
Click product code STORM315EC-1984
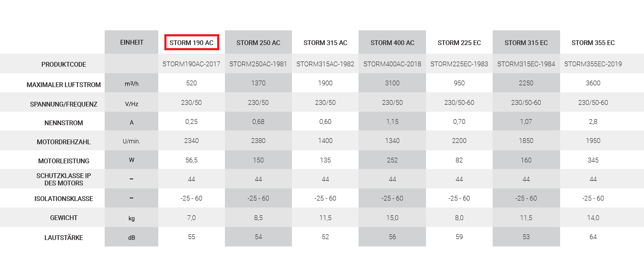[526, 64]
